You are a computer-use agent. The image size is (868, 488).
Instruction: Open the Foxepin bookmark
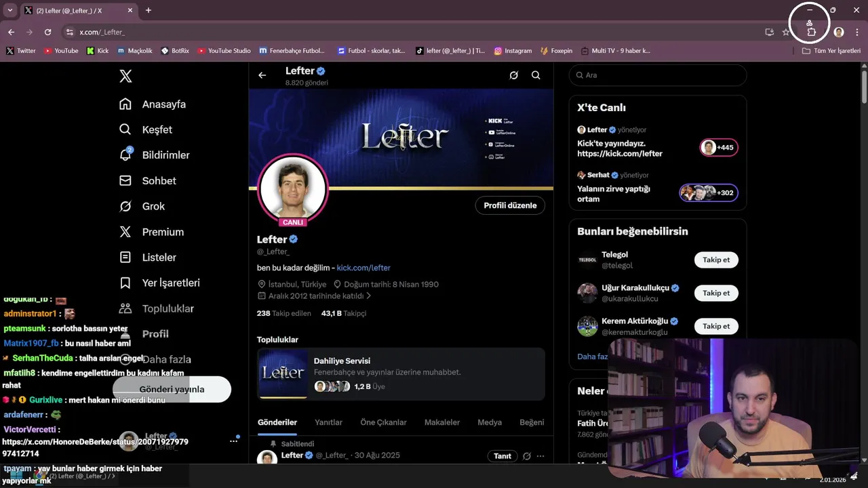tap(557, 51)
